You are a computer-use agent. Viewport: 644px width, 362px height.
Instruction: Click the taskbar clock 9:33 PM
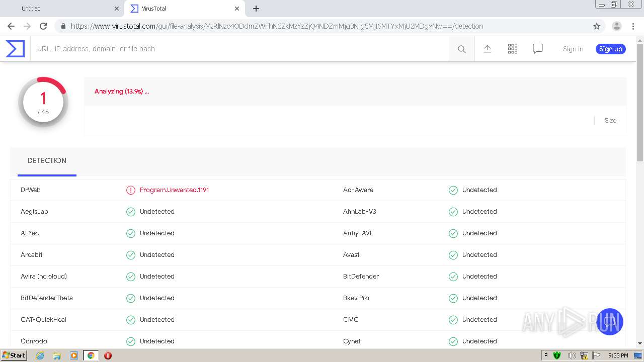(x=618, y=355)
